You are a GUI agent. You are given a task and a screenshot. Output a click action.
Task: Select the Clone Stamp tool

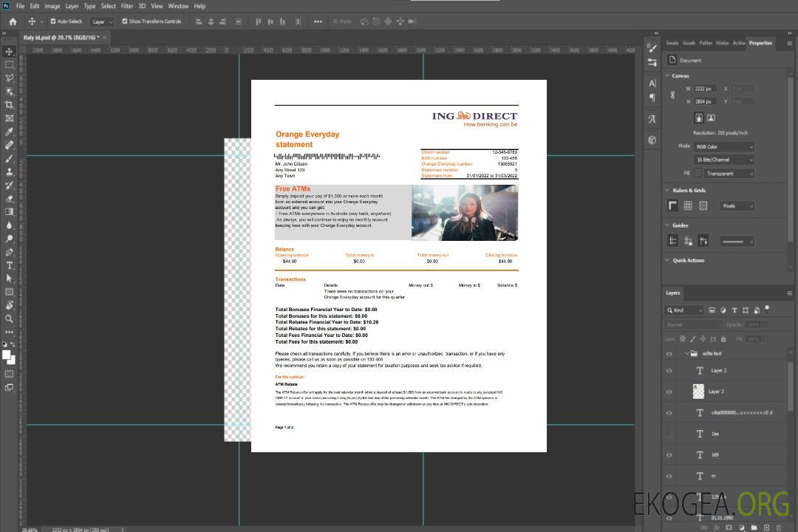pyautogui.click(x=9, y=171)
